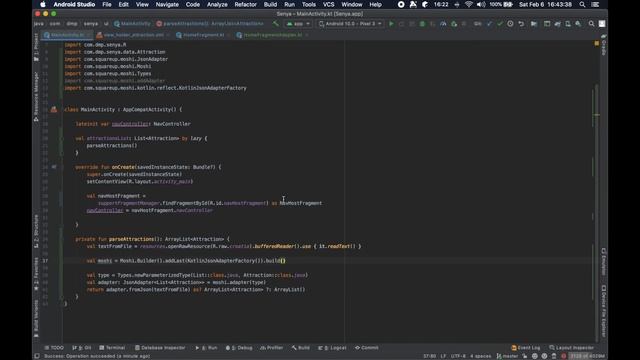Toggle the Structure side panel
This screenshot has width=640, height=360.
coord(36,231)
